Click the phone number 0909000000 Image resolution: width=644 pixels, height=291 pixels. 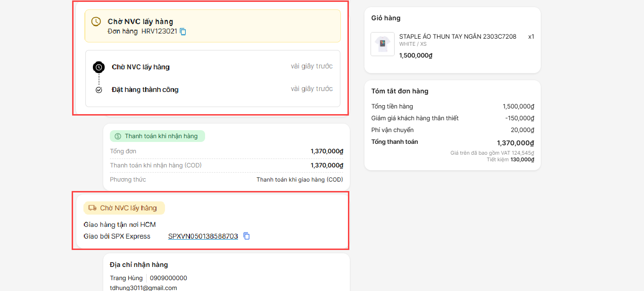coord(168,278)
